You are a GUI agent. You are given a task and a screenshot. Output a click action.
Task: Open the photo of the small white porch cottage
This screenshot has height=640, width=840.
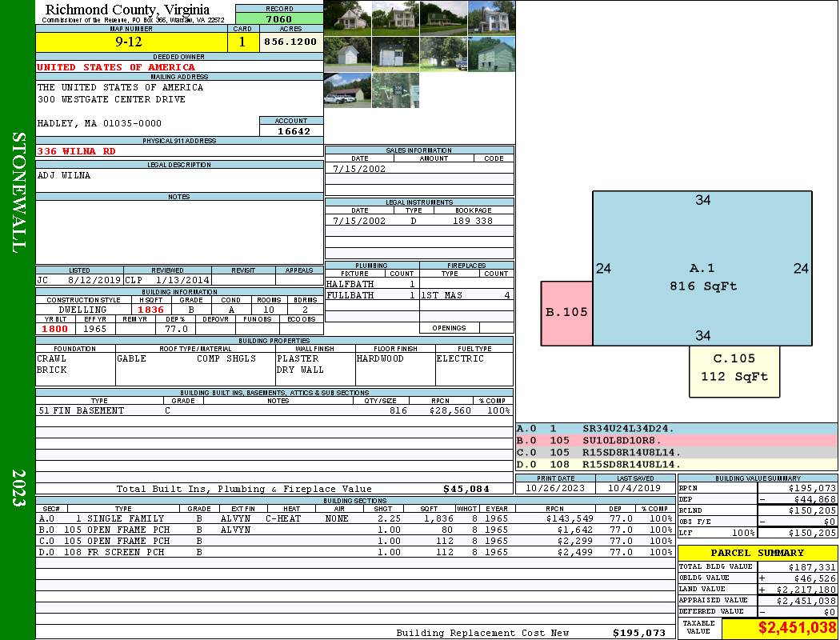[x=347, y=18]
